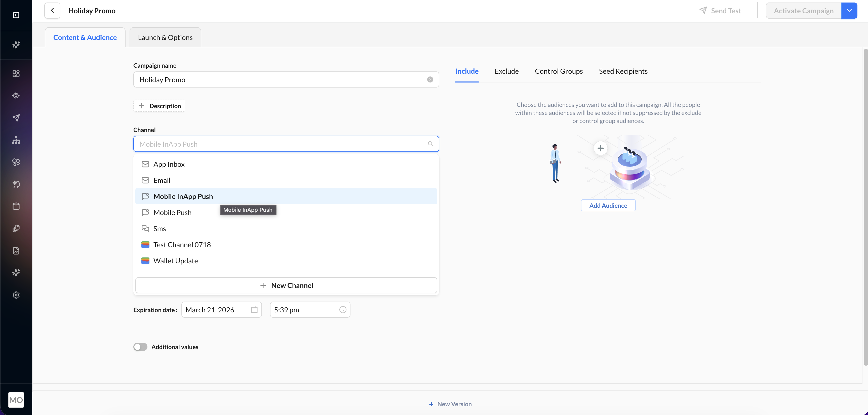Click the New Channel button

tap(286, 285)
